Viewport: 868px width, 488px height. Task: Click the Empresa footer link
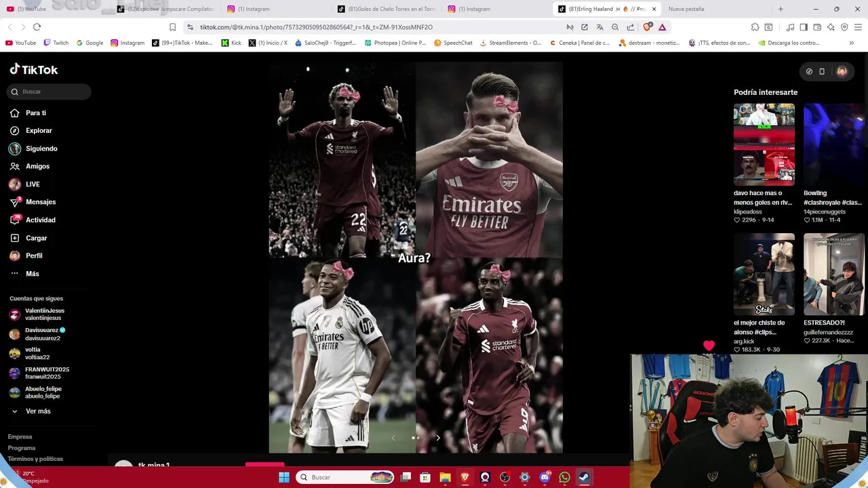coord(20,436)
